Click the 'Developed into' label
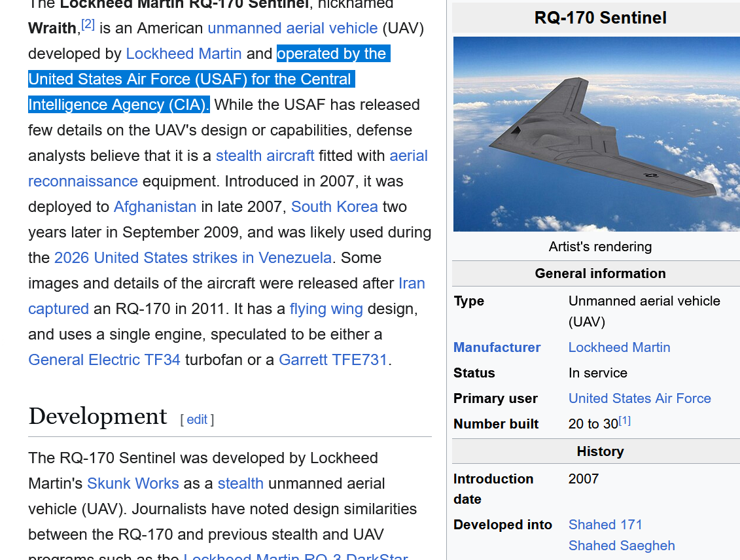 tap(502, 525)
